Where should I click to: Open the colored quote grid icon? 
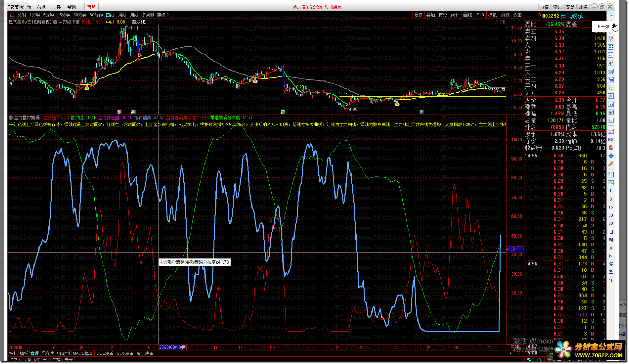point(611,47)
